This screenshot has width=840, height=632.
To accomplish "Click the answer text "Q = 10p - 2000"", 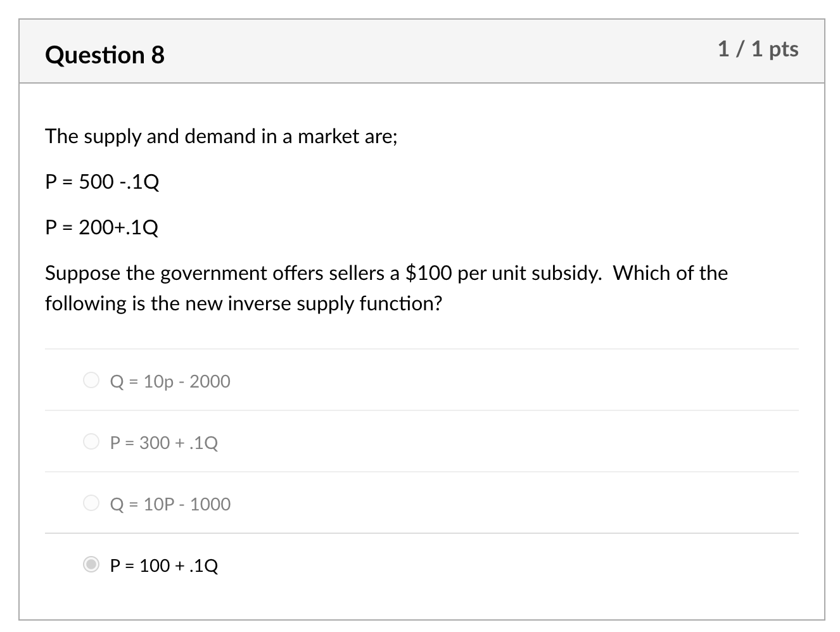I will pyautogui.click(x=170, y=381).
